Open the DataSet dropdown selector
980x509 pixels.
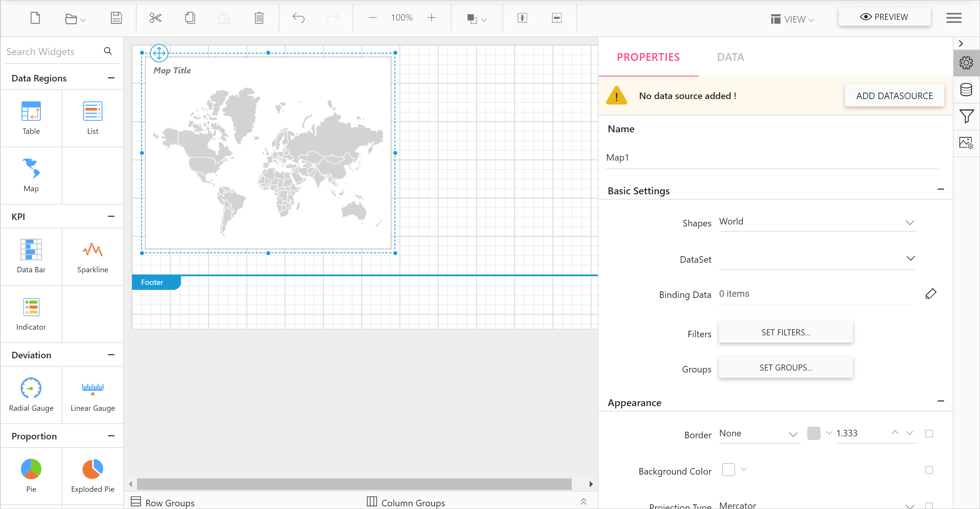click(910, 259)
